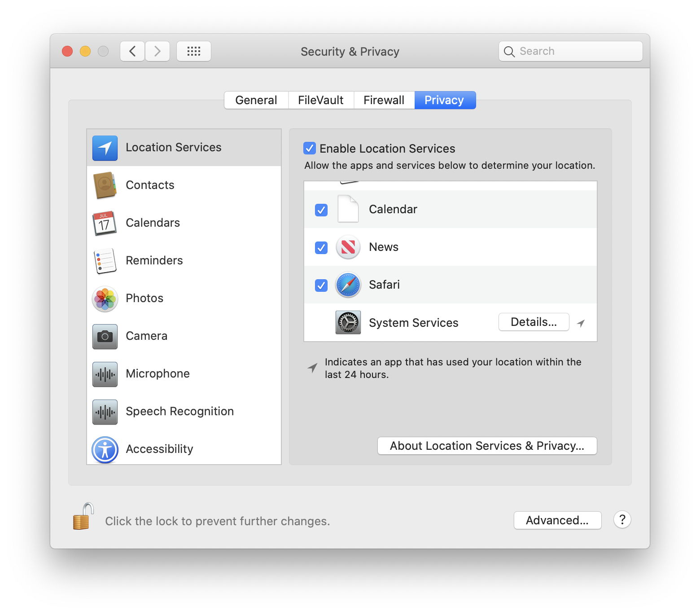Click the lock to prevent changes
The width and height of the screenshot is (700, 615).
[83, 517]
